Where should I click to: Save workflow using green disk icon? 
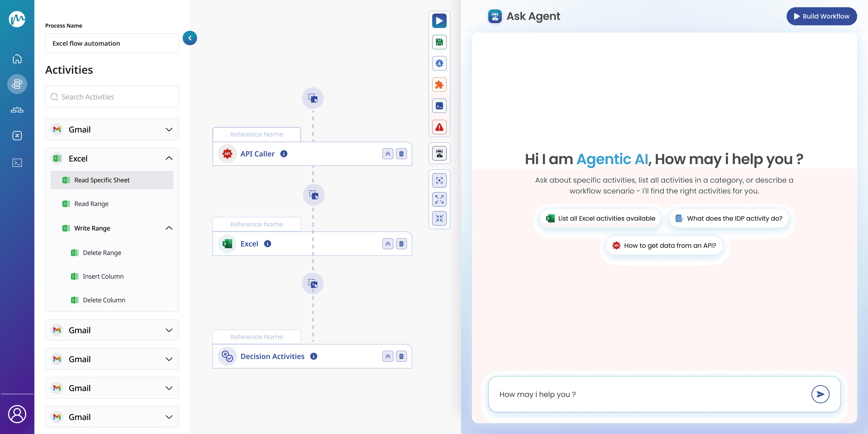439,42
